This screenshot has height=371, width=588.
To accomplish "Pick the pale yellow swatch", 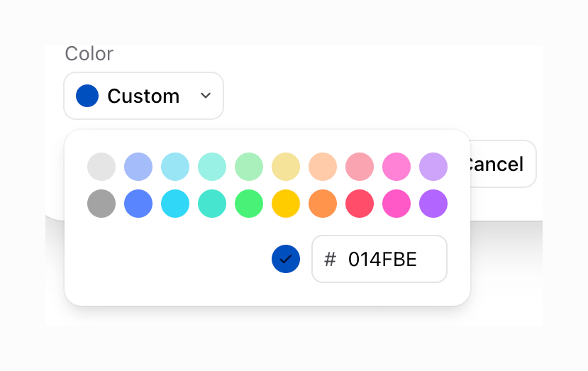I will pos(286,167).
